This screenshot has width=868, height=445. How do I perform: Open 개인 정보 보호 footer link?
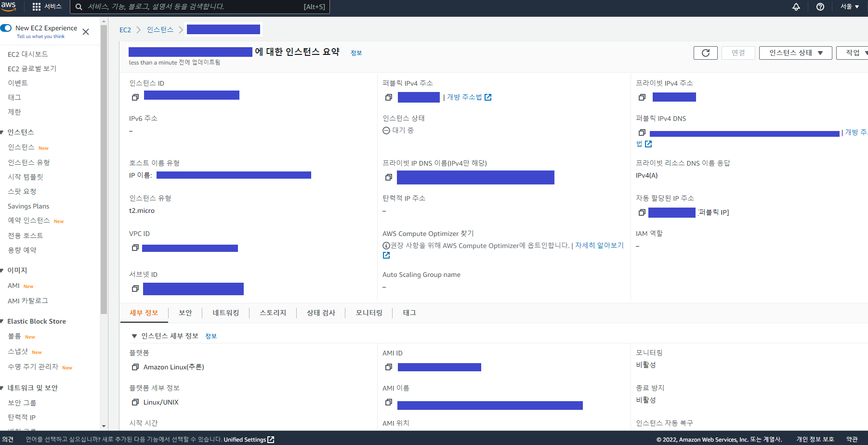(x=815, y=439)
